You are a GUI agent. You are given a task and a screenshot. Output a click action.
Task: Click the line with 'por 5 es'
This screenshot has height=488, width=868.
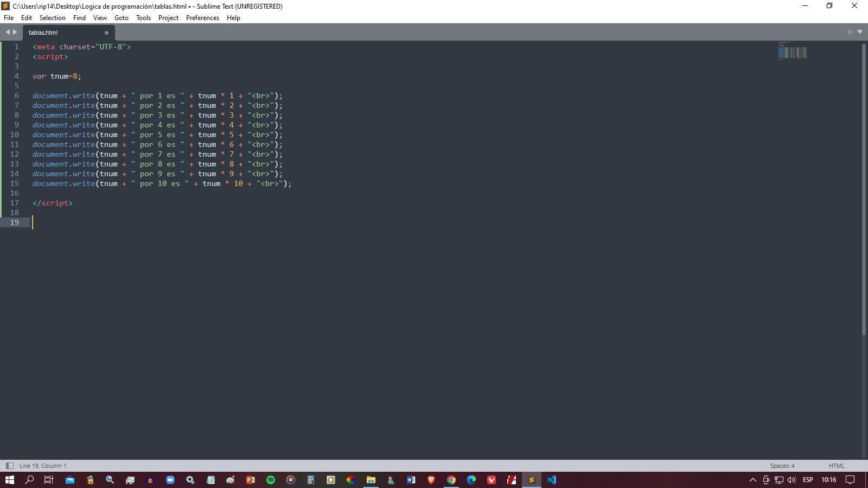157,134
